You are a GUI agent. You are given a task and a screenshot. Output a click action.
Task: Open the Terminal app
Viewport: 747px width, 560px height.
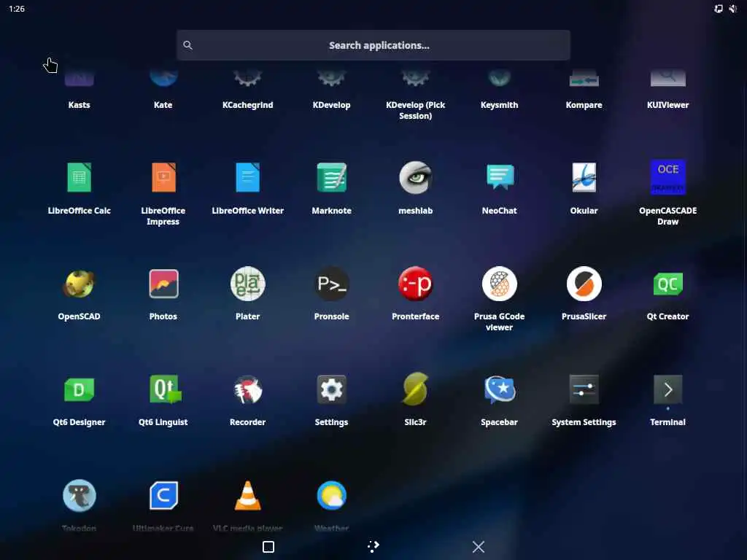tap(668, 400)
